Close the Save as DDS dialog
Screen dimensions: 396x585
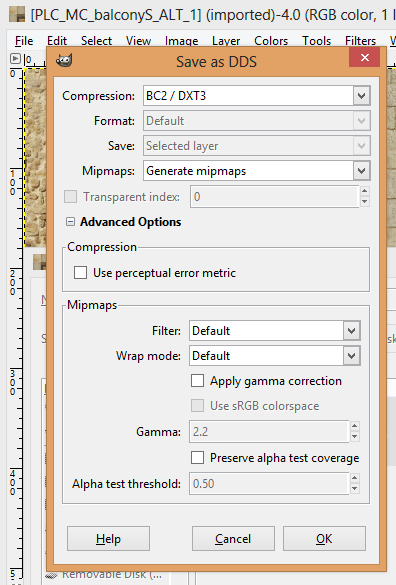pyautogui.click(x=364, y=57)
